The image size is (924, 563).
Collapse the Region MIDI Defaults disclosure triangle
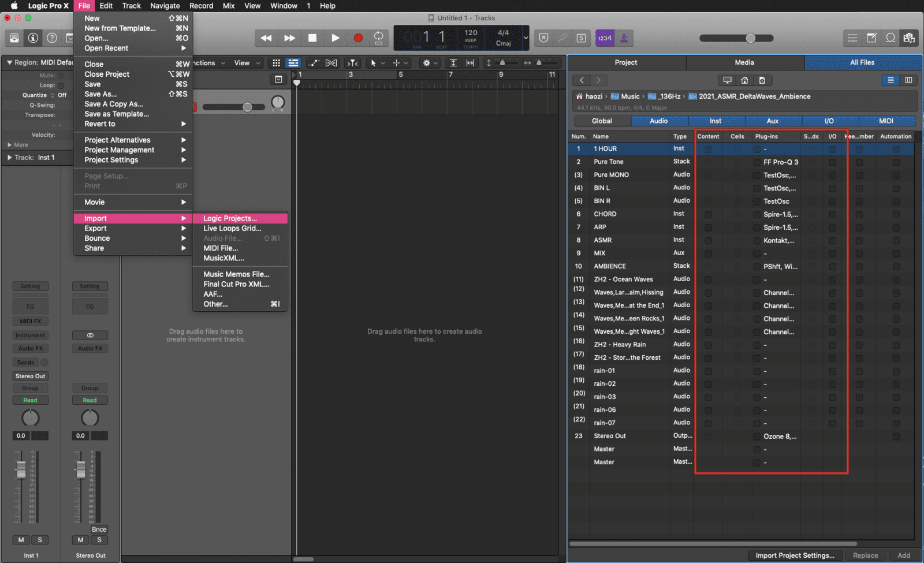tap(10, 62)
